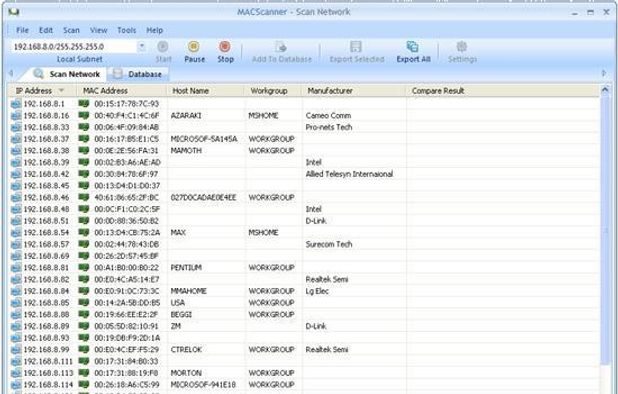The height and width of the screenshot is (394, 618).
Task: Select host name AZARAKI
Action: click(x=186, y=115)
